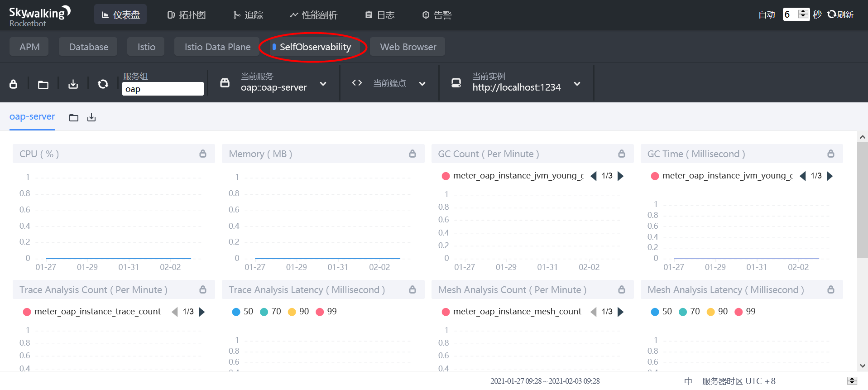868x390 pixels.
Task: Toggle 50 percentile in Mesh Analysis Latency
Action: click(662, 312)
